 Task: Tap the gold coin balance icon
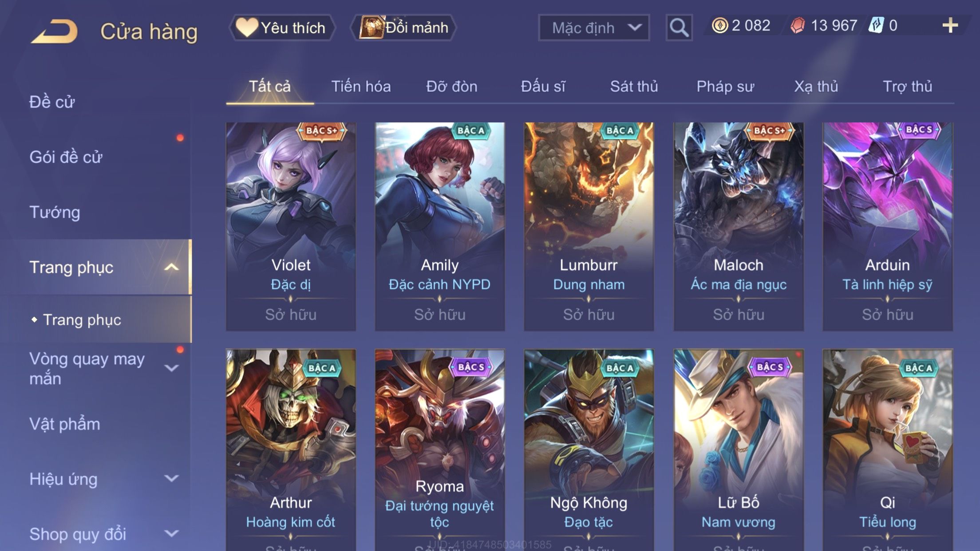720,25
